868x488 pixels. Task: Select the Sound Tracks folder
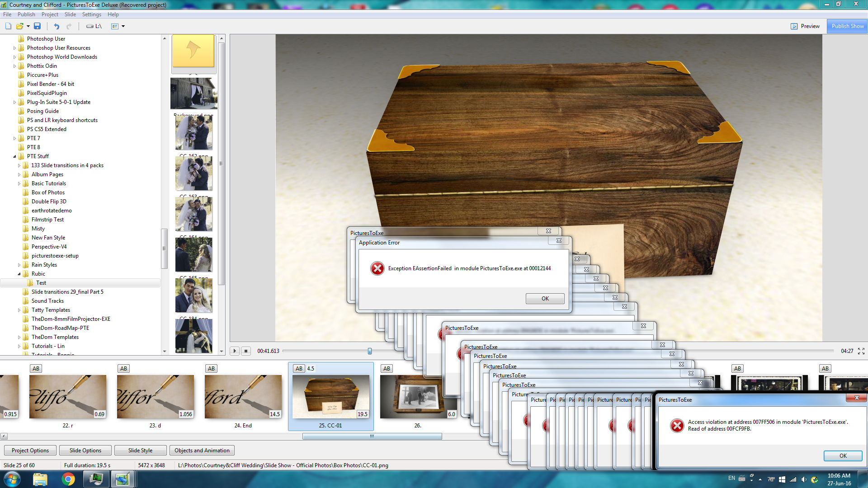click(x=47, y=301)
